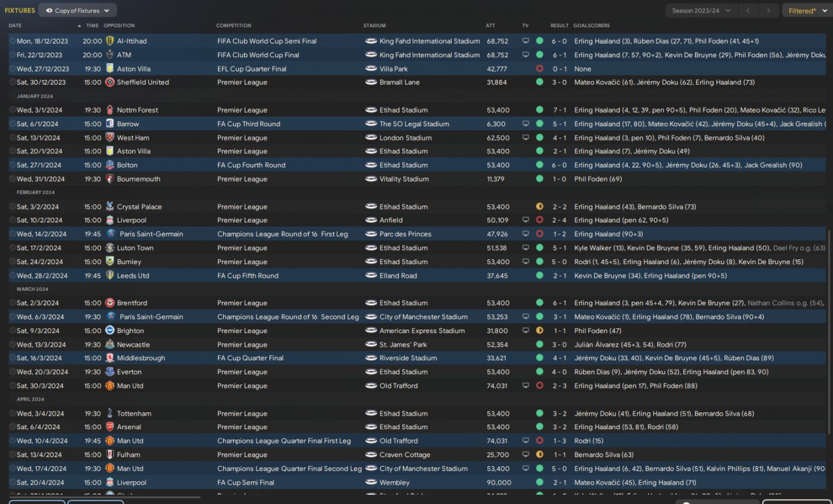Open the Filtered options dropdown
Viewport: 833px width, 504px height.
[x=806, y=10]
